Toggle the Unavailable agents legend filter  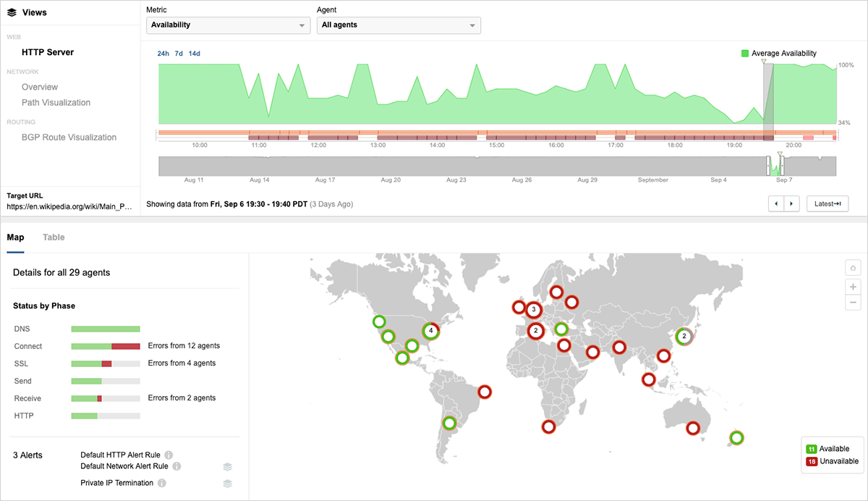812,461
